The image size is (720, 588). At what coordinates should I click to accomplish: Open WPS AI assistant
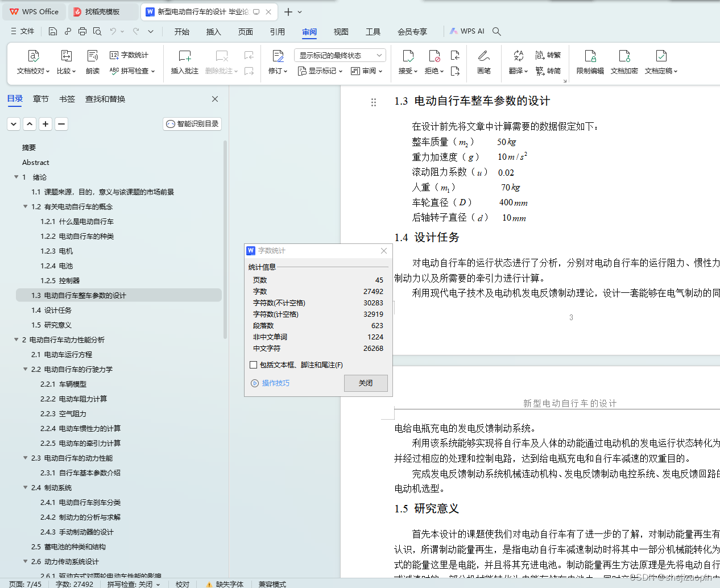pos(467,31)
